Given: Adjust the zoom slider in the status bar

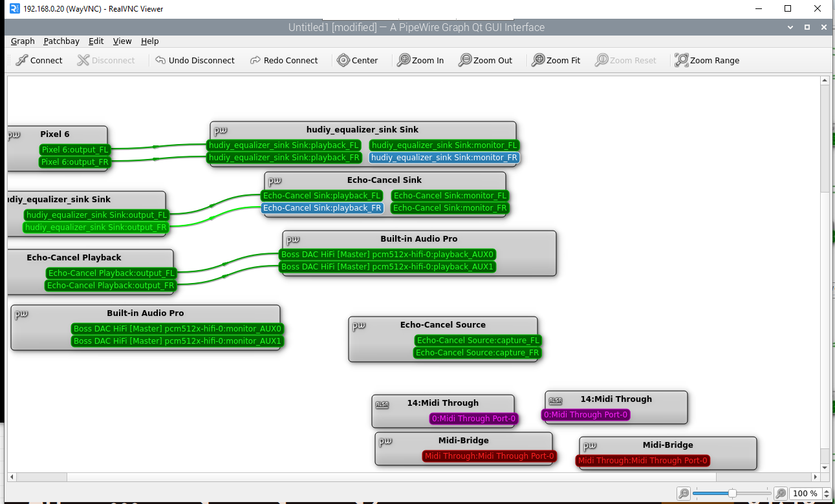Looking at the screenshot, I should coord(731,493).
